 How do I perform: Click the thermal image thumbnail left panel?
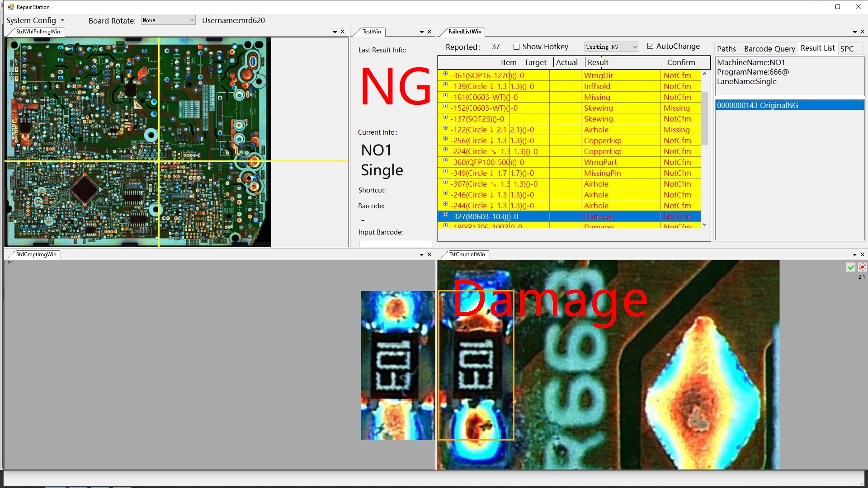point(399,365)
